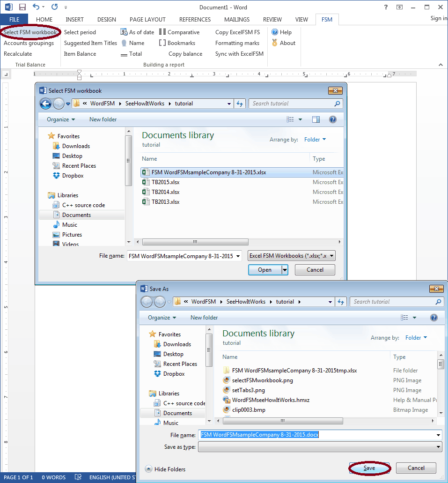
Task: Select file FSM WordFSMsampleCompany 8-31-2015.xlsx
Action: 242,172
